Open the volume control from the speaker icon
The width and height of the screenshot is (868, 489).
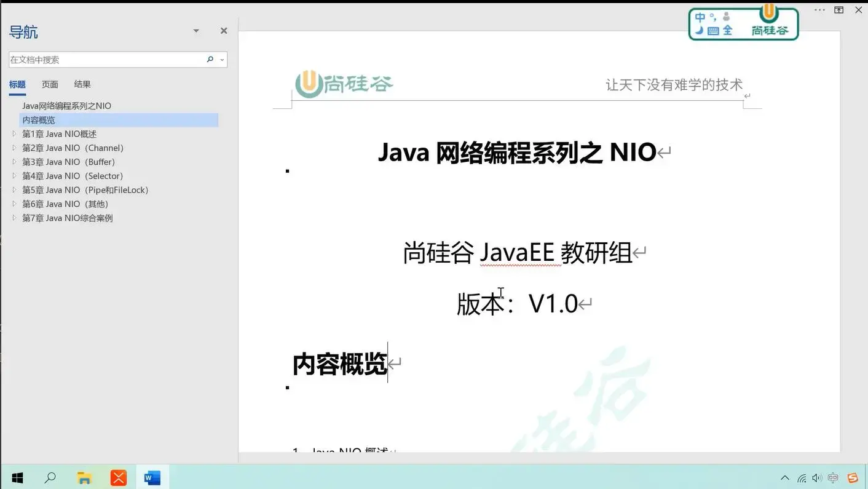pyautogui.click(x=817, y=477)
